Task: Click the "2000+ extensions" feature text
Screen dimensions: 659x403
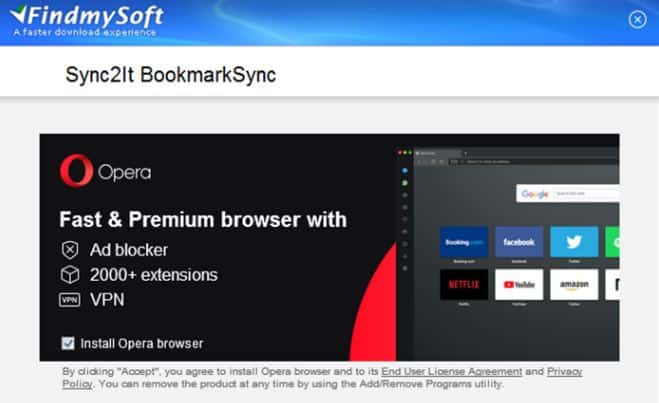Action: coord(154,275)
